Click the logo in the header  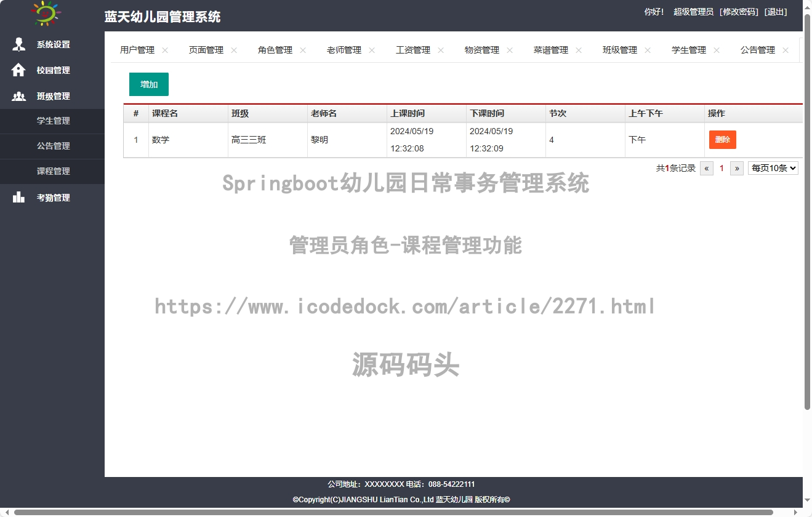coord(46,14)
